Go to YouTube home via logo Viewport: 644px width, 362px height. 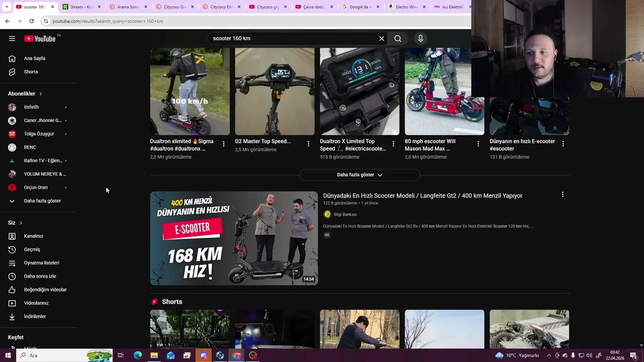[x=40, y=39]
